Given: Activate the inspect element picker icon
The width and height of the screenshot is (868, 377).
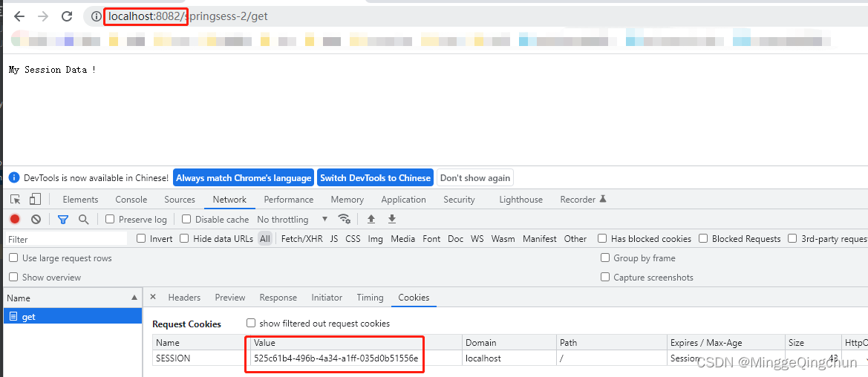Looking at the screenshot, I should click(16, 200).
